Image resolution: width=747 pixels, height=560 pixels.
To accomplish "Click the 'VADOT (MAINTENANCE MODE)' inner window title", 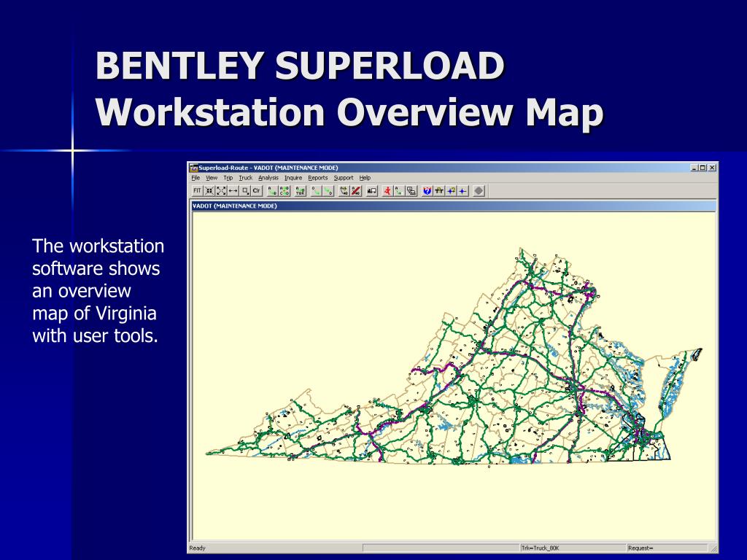I will click(x=234, y=206).
